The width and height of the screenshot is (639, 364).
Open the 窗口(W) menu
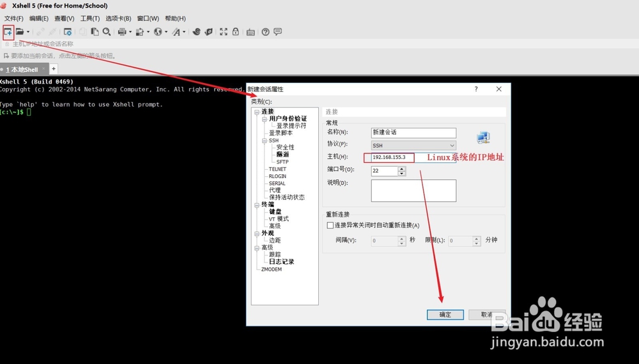coord(148,19)
